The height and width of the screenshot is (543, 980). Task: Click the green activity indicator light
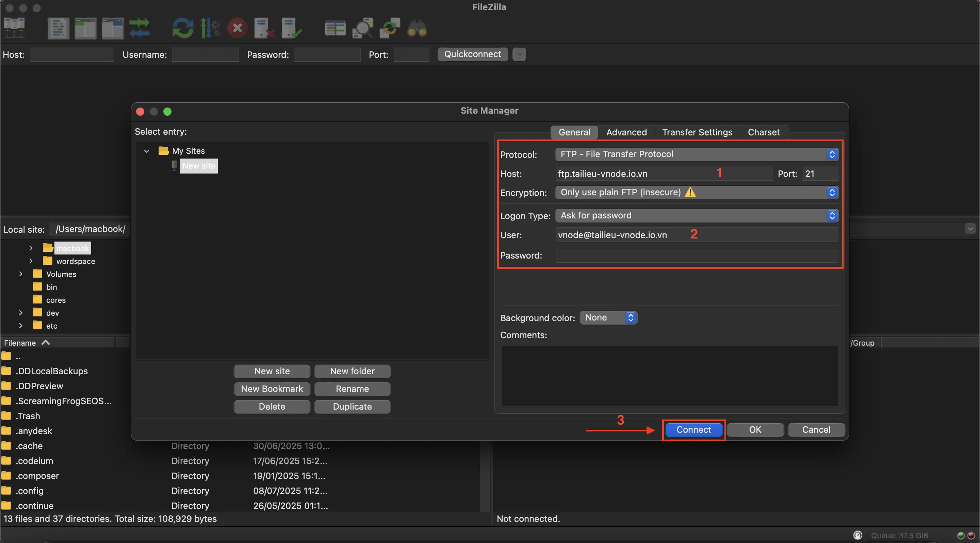tap(961, 536)
